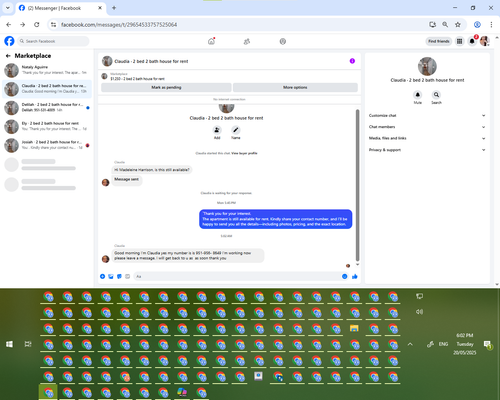500x400 pixels.
Task: Select the Messenger | Facebook tab
Action: coord(61,8)
